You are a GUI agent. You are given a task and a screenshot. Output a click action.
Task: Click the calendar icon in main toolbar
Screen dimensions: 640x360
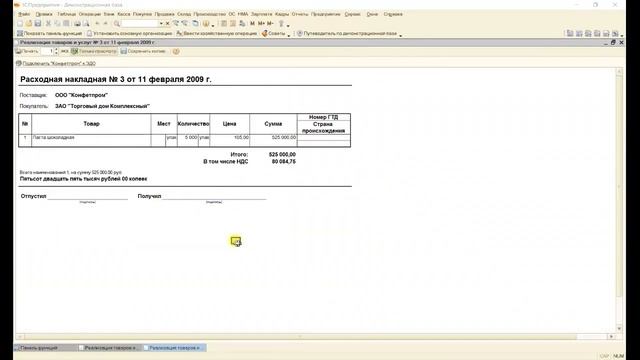coord(233,24)
